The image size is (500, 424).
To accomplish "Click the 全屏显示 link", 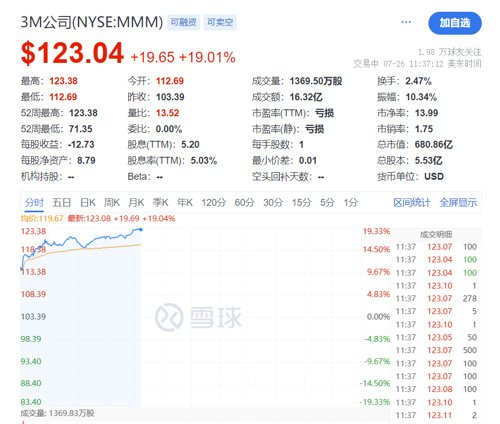I will 458,202.
